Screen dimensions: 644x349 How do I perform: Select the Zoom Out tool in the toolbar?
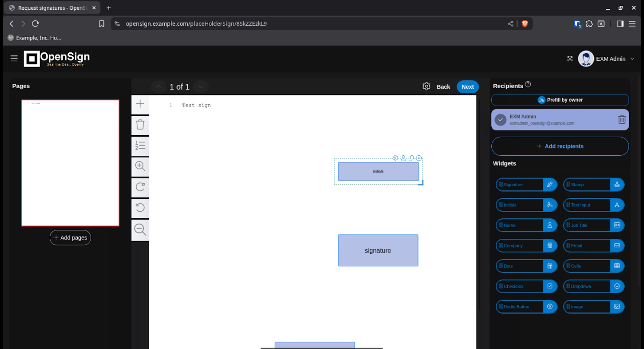coord(140,230)
